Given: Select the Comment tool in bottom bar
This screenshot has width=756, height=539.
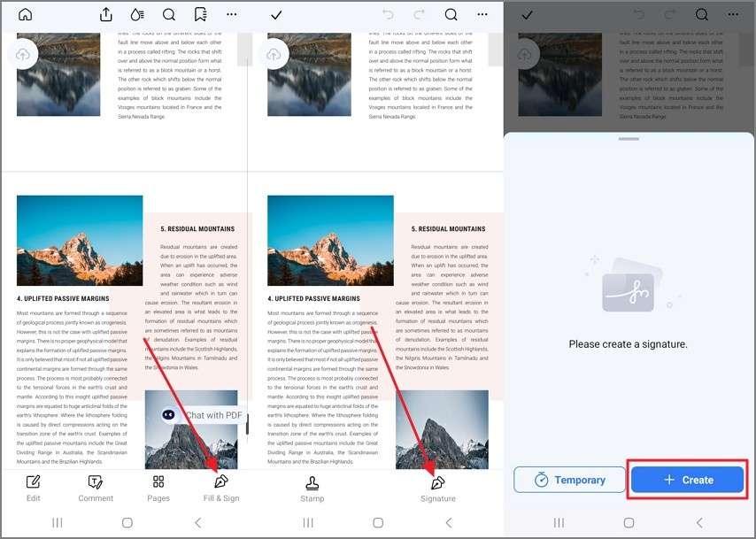Looking at the screenshot, I should [96, 489].
